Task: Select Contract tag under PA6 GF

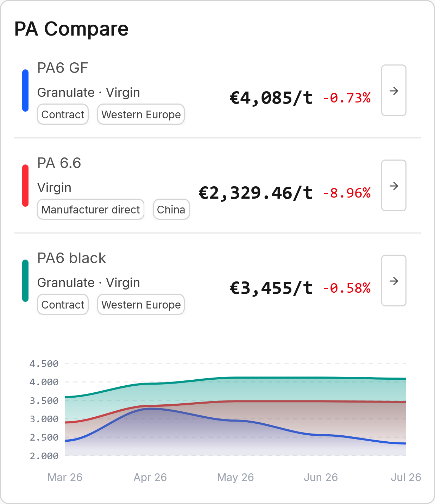Action: (x=63, y=114)
